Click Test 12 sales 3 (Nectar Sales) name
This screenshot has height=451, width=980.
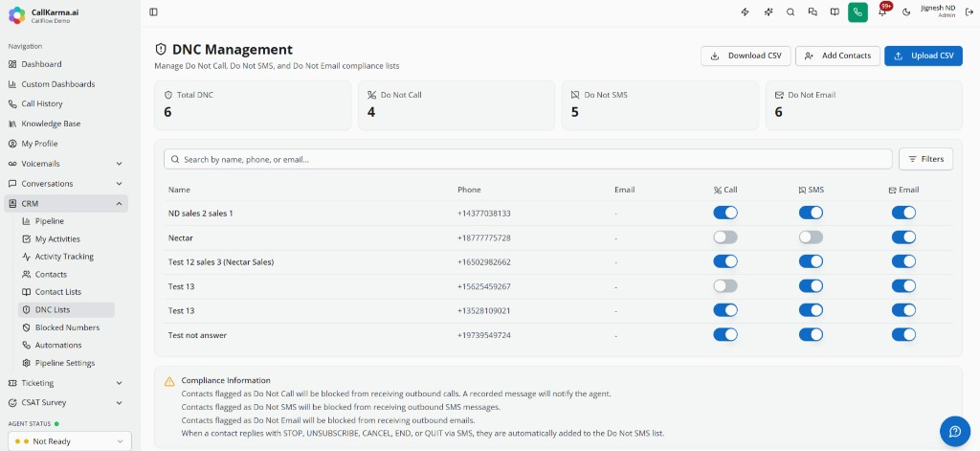[221, 262]
